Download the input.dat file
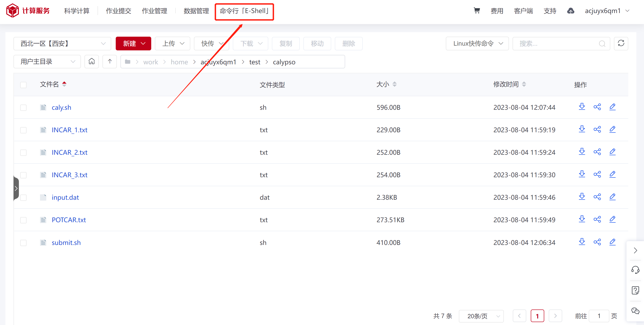 click(582, 197)
